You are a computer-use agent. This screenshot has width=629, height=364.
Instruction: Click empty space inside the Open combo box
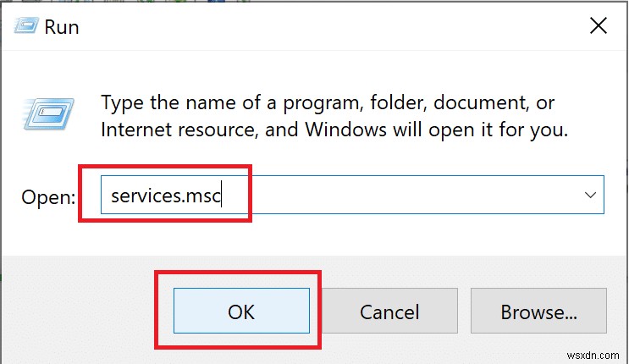pos(423,196)
